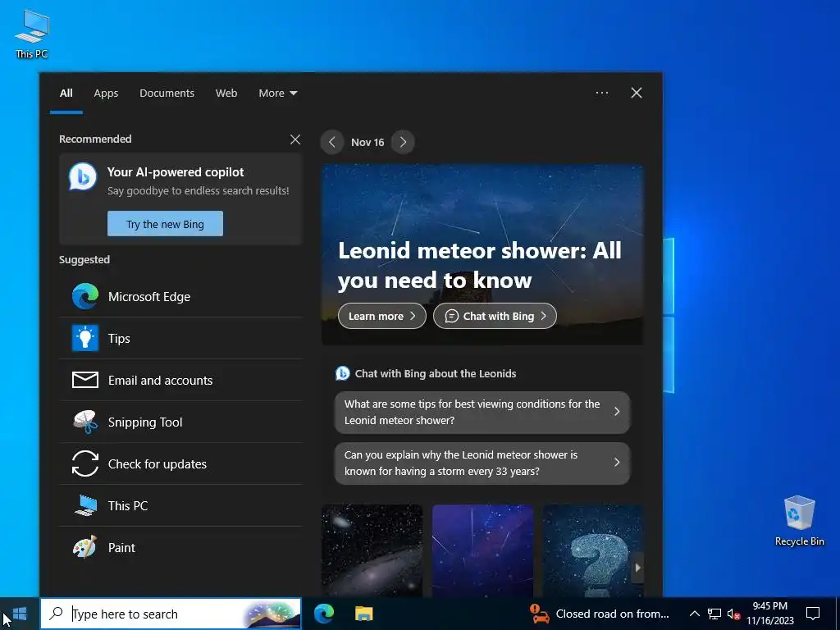Click the Chat with Bing button

[495, 316]
